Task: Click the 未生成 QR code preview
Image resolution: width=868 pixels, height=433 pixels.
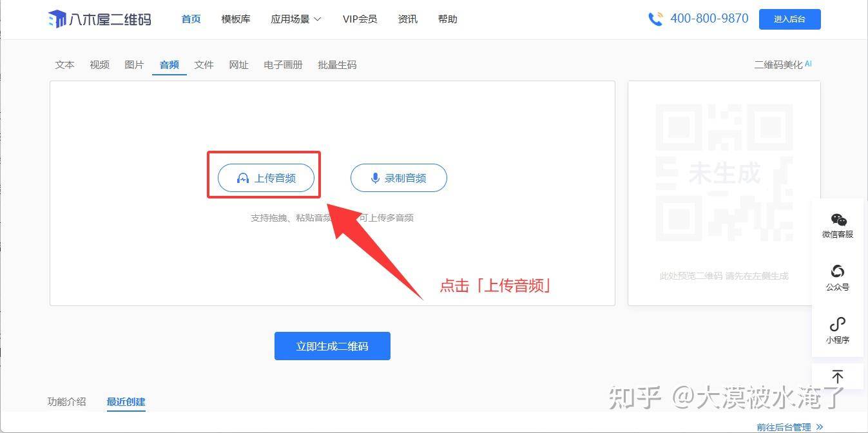Action: pyautogui.click(x=724, y=173)
